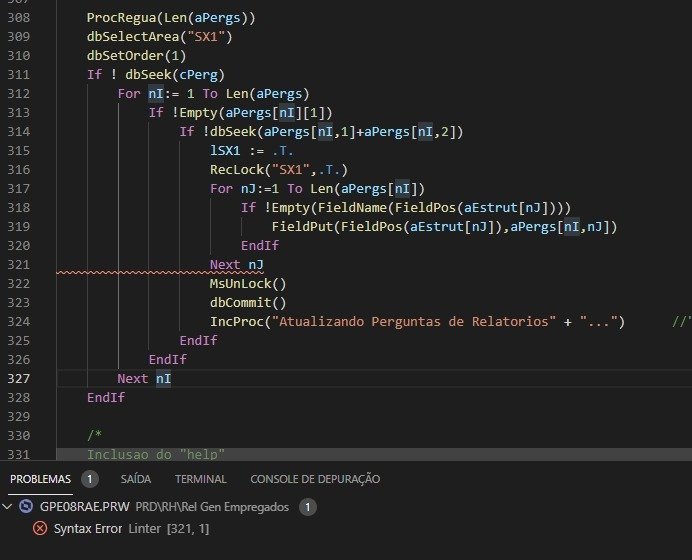Click 'For nI:= 1 To Len(aPergs)' line

(x=214, y=94)
